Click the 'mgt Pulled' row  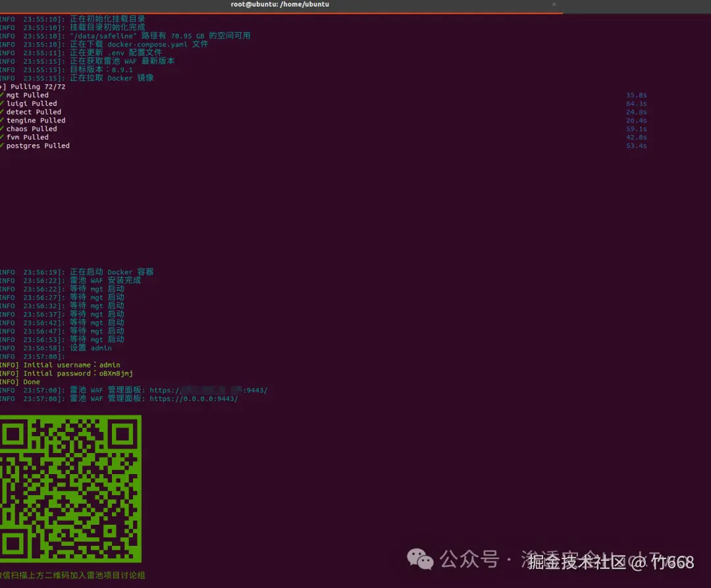pyautogui.click(x=27, y=95)
